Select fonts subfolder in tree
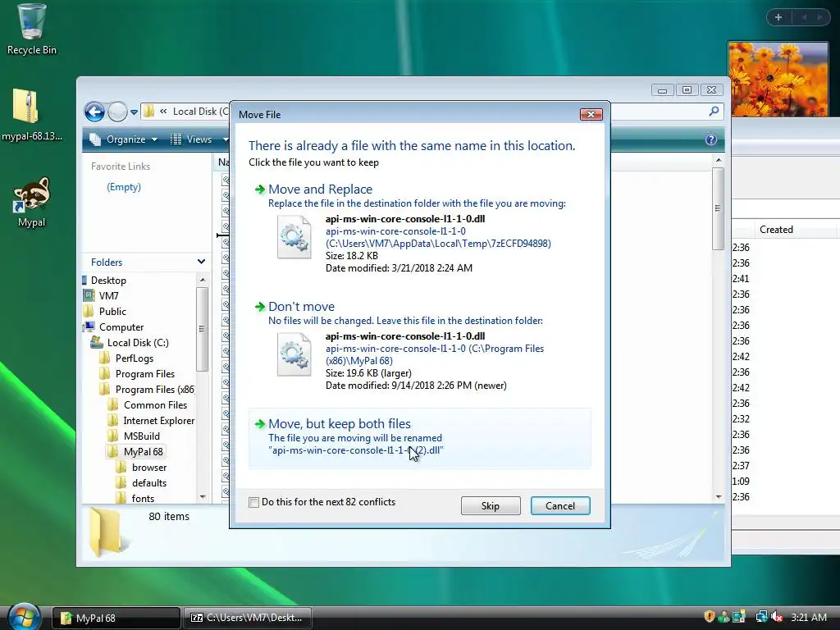Viewport: 840px width, 630px height. (143, 498)
